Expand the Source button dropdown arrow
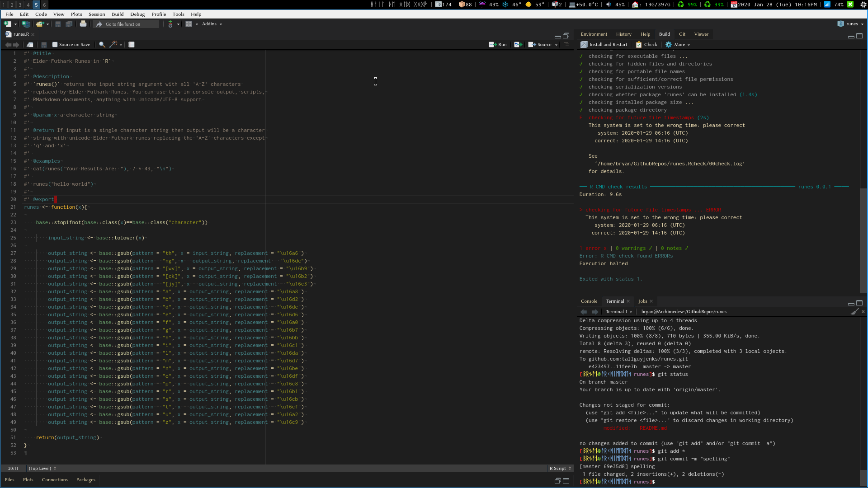The height and width of the screenshot is (488, 868). point(556,45)
